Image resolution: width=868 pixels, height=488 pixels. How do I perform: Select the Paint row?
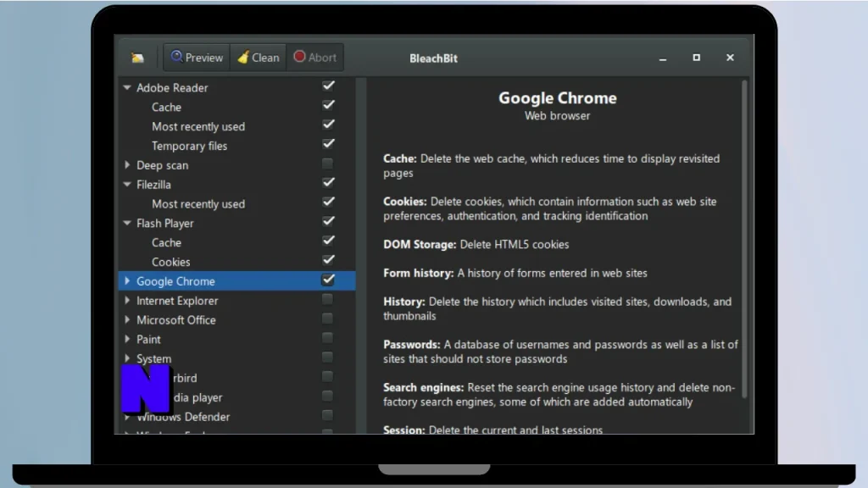(x=237, y=339)
